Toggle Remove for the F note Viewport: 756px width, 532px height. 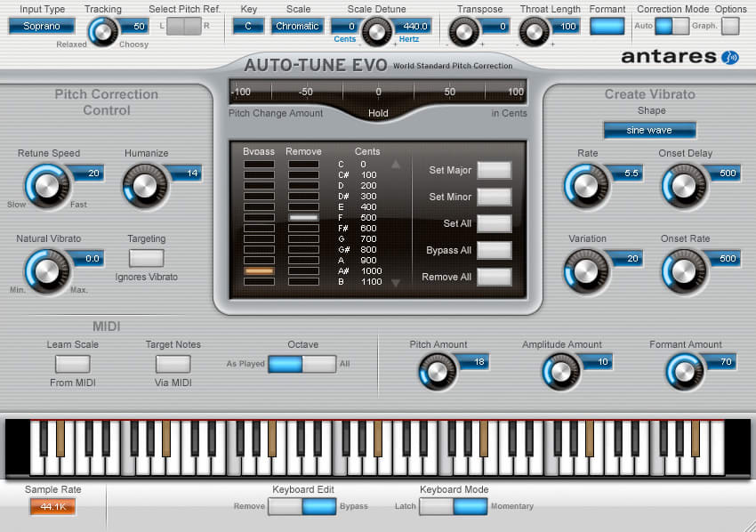[303, 218]
